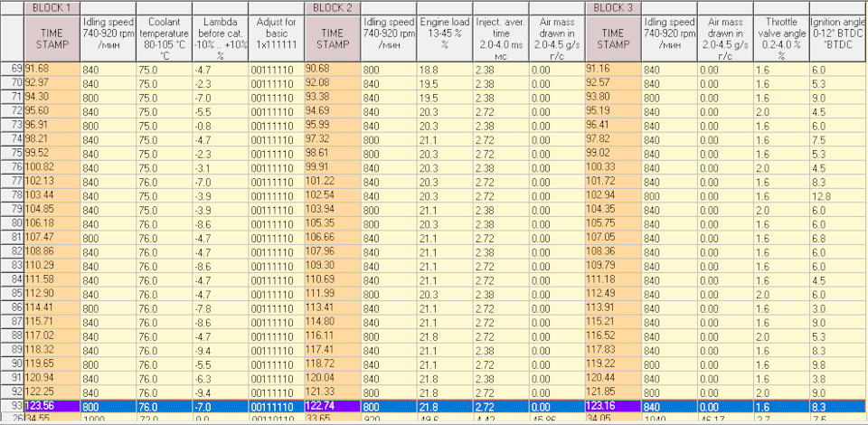This screenshot has height=425, width=868.
Task: Select the TIME STAMP header under BLOCK 1
Action: 52,39
